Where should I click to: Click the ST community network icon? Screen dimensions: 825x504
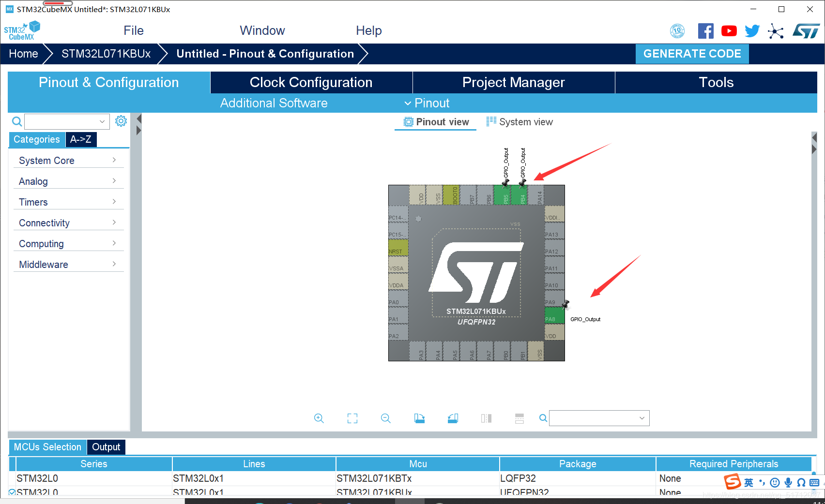coord(776,31)
